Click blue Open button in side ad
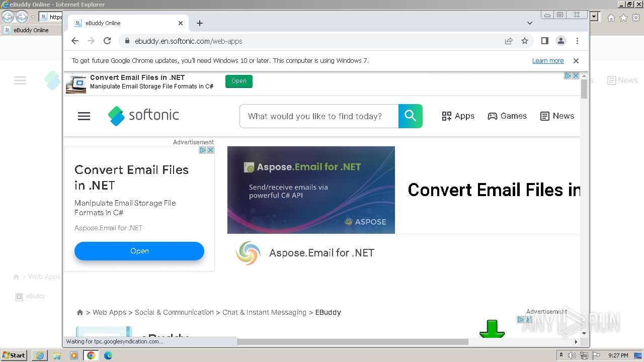Image resolution: width=644 pixels, height=362 pixels. [x=139, y=251]
